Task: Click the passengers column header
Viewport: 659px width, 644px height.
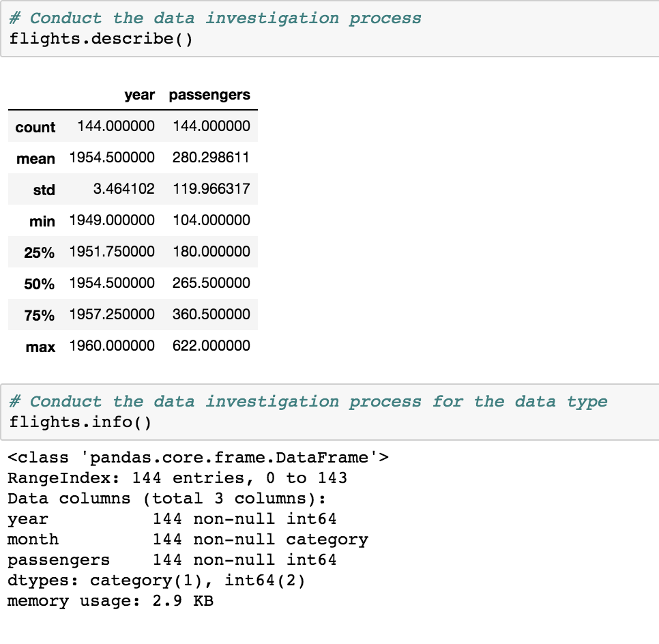Action: tap(211, 95)
